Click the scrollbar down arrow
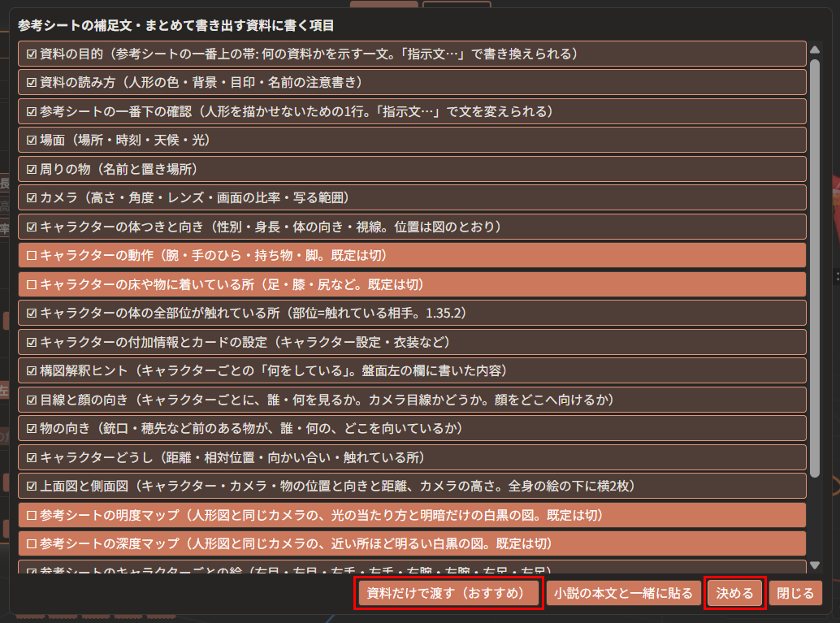The image size is (840, 623). (x=815, y=565)
